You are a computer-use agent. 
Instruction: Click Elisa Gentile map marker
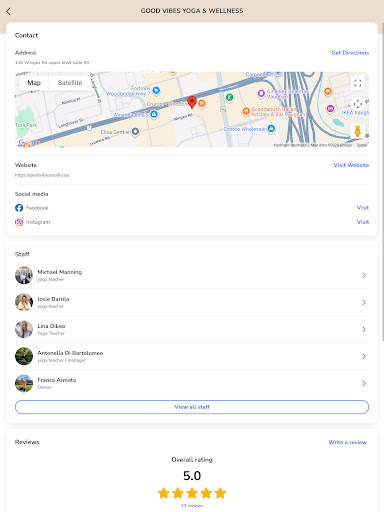[x=135, y=132]
